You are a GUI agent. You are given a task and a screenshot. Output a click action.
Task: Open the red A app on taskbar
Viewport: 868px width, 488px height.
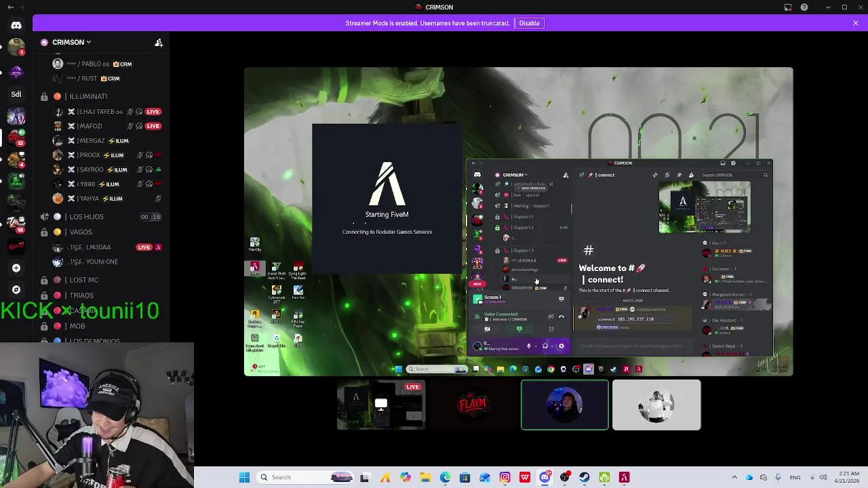click(x=625, y=477)
